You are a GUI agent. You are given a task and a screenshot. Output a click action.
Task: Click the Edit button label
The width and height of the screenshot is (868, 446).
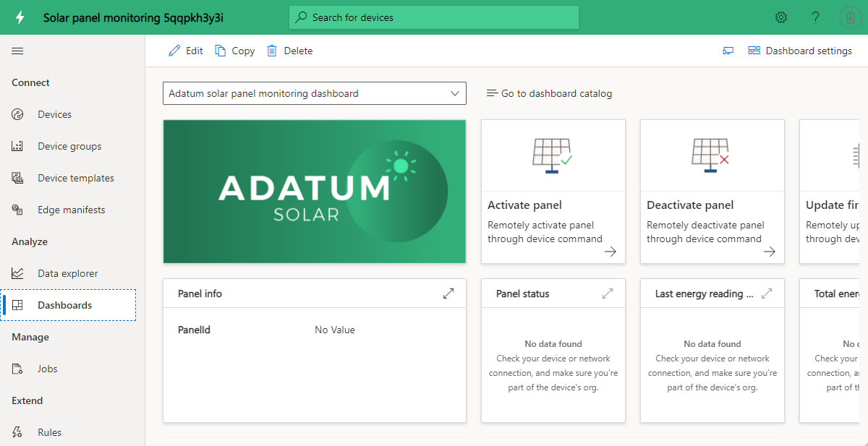pyautogui.click(x=195, y=51)
